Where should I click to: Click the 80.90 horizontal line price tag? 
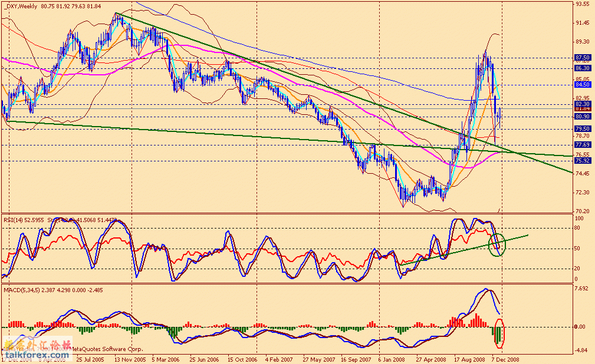pyautogui.click(x=583, y=117)
